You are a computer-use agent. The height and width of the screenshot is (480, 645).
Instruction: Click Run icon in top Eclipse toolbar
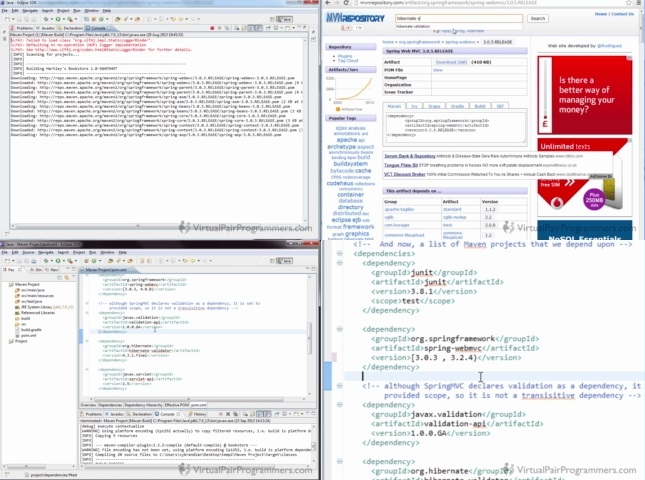click(x=58, y=19)
